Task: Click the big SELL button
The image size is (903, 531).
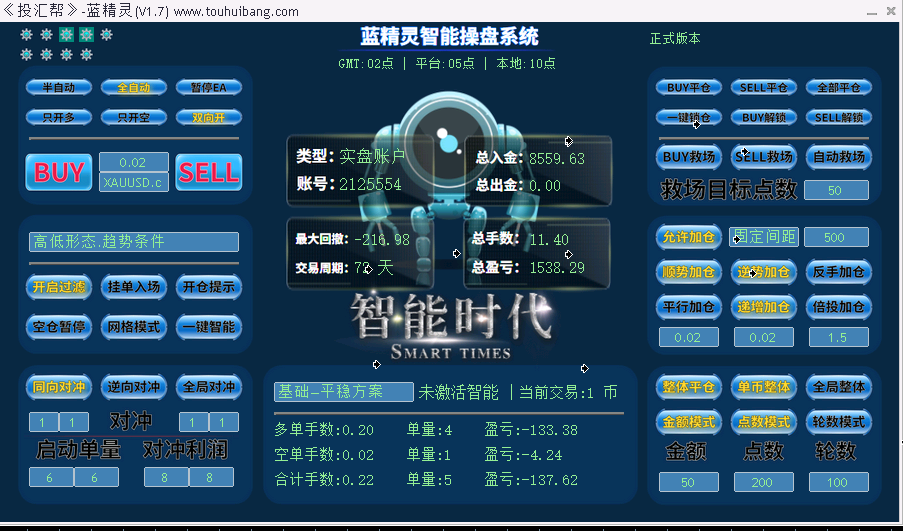Action: (x=208, y=172)
